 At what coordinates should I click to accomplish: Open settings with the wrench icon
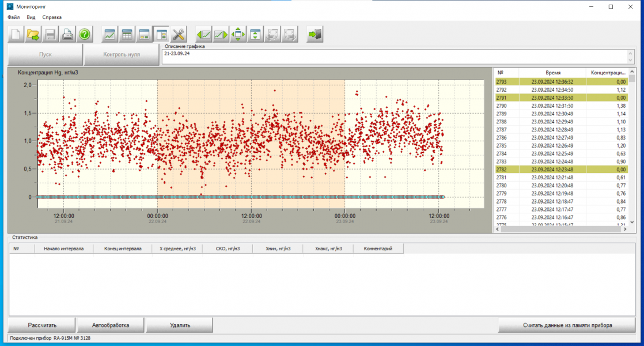point(179,35)
